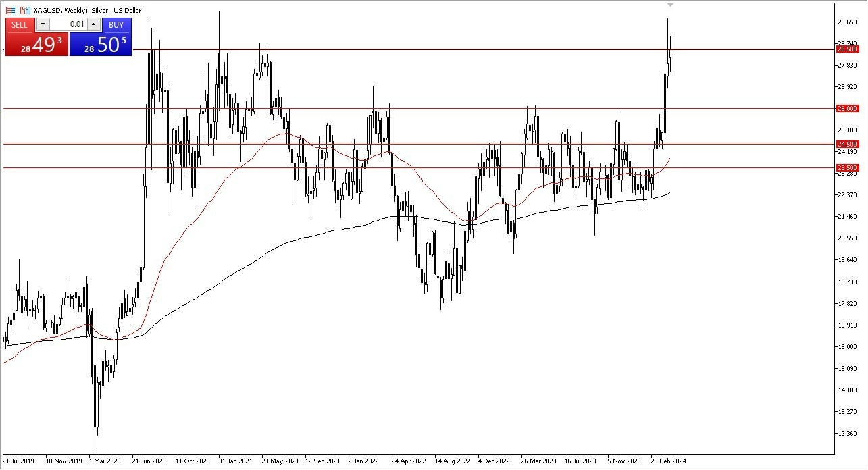Viewport: 868px width, 470px height.
Task: Click the sell price display showing 28 49³
Action: [36, 47]
